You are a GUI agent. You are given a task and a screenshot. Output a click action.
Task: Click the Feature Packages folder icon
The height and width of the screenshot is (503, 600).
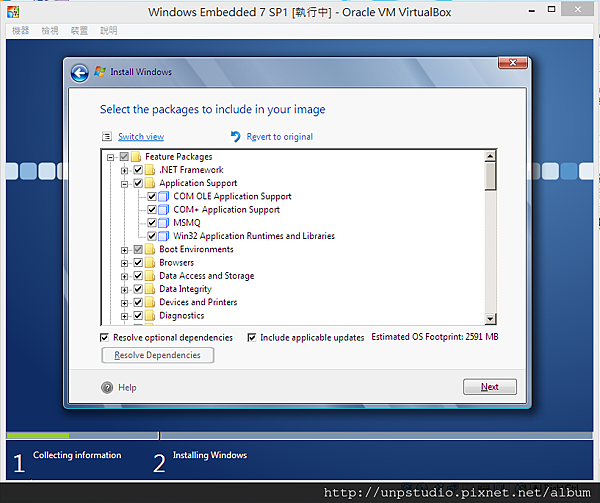click(136, 157)
